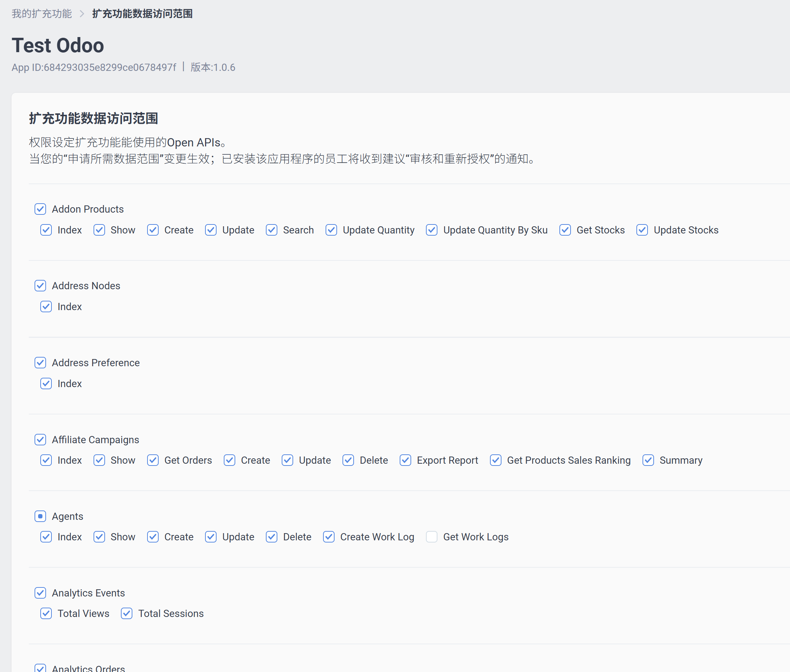Toggle the Address Nodes group checkbox
The width and height of the screenshot is (790, 672).
[40, 286]
